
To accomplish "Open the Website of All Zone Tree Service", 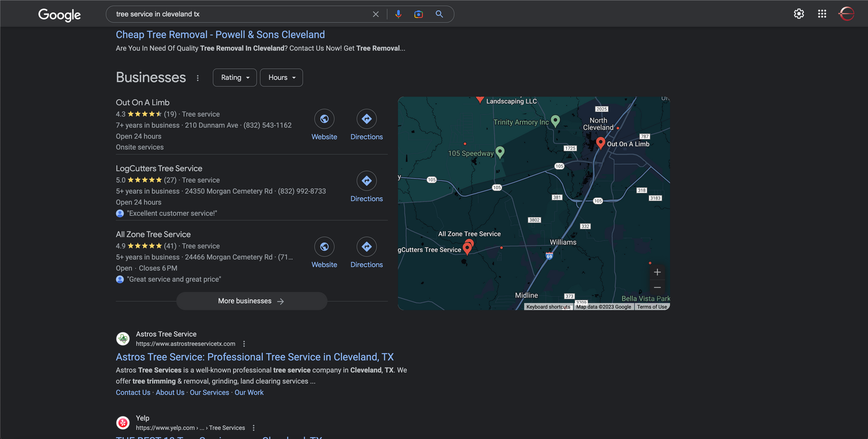I will [x=324, y=247].
